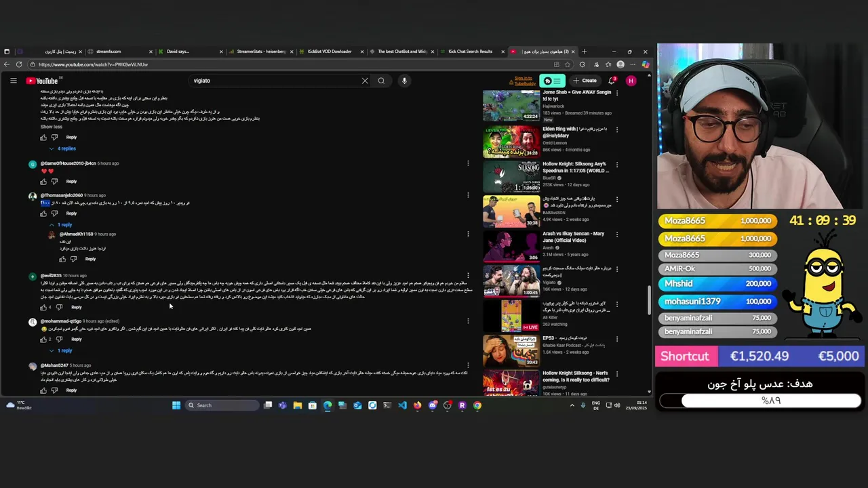Expand '1 reply' under @mohammad-qt5go comment
868x488 pixels.
pos(61,350)
